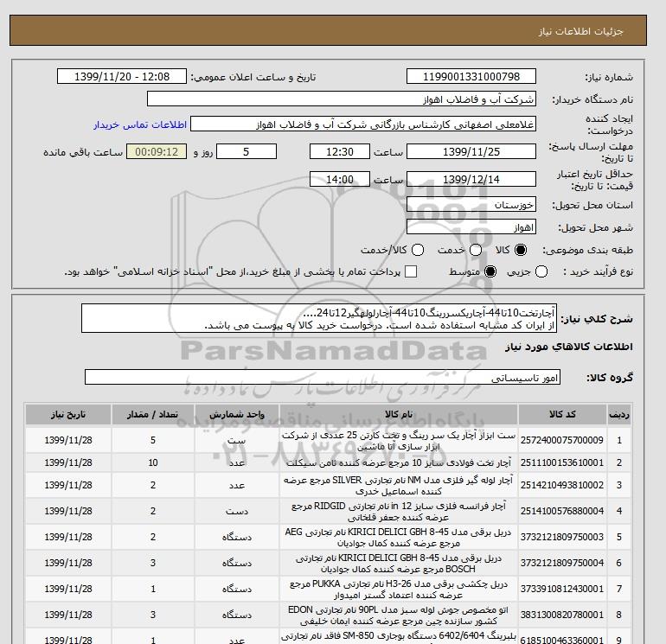The width and height of the screenshot is (666, 644).
Task: Select the کالا/خدمت radio button
Action: 418,250
